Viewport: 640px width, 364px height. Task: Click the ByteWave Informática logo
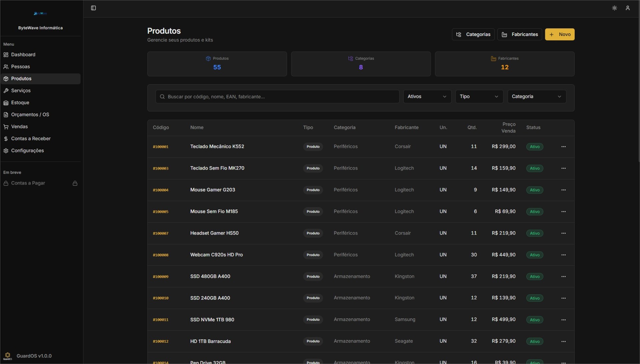coord(40,14)
